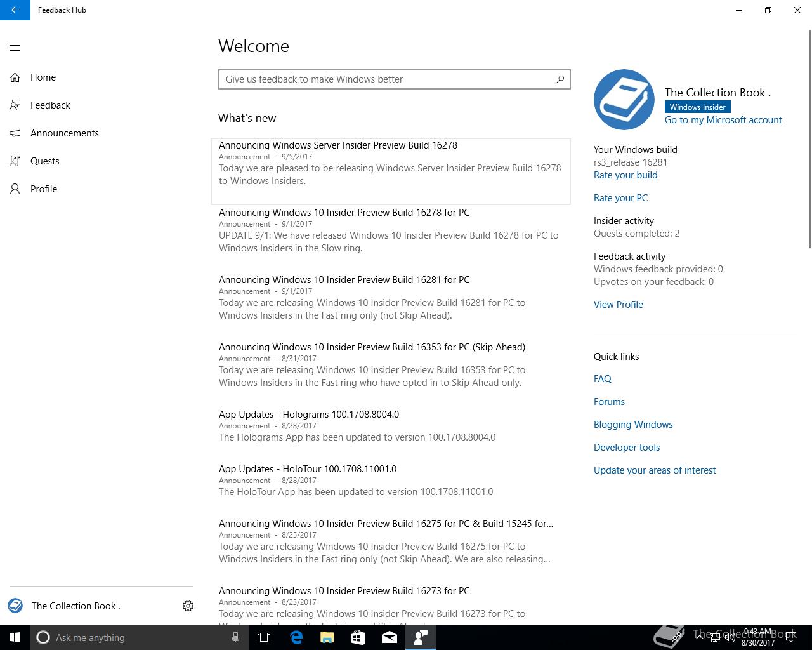812x650 pixels.
Task: Open the hamburger navigation menu
Action: [15, 48]
